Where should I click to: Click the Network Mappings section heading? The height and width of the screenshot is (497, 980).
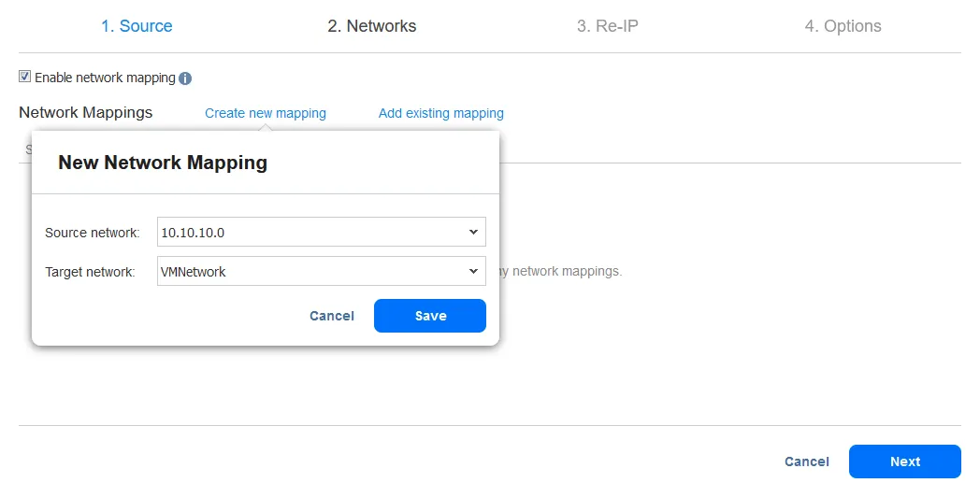pyautogui.click(x=85, y=112)
